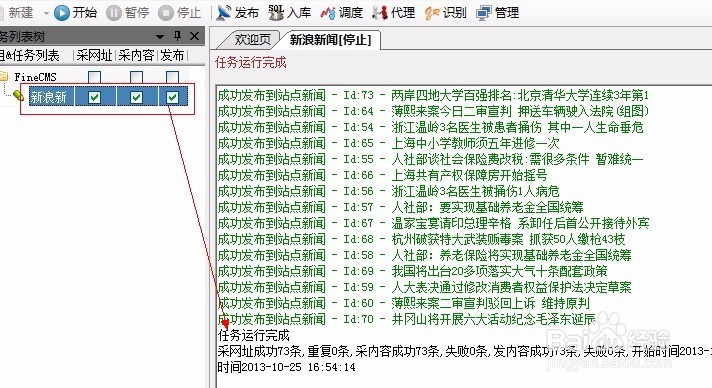Select the log line with Id:70
The width and height of the screenshot is (712, 388).
coord(407,319)
